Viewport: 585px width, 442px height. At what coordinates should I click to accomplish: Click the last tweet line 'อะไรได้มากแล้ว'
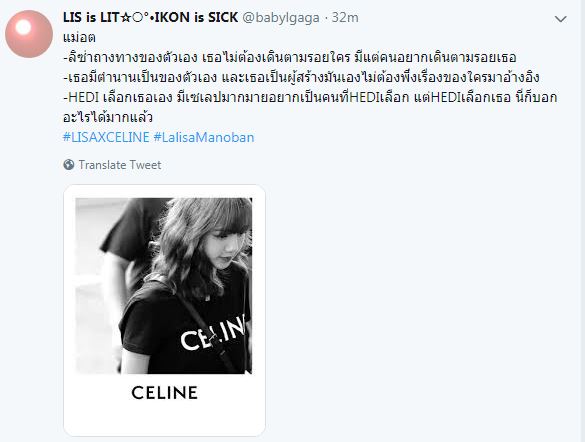pos(108,117)
